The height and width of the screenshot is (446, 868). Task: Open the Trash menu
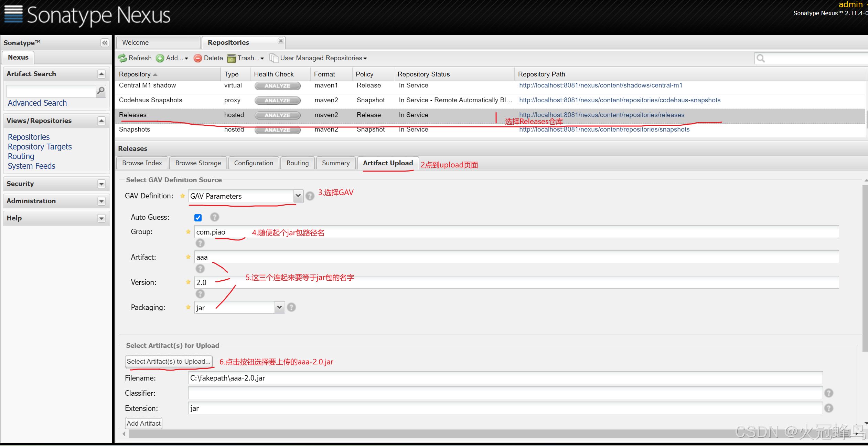(246, 58)
